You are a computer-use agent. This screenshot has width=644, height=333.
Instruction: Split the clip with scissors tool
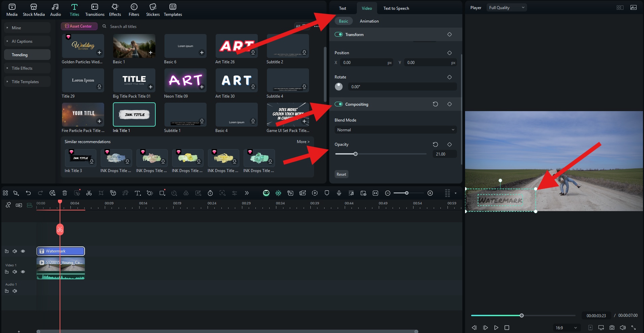89,193
